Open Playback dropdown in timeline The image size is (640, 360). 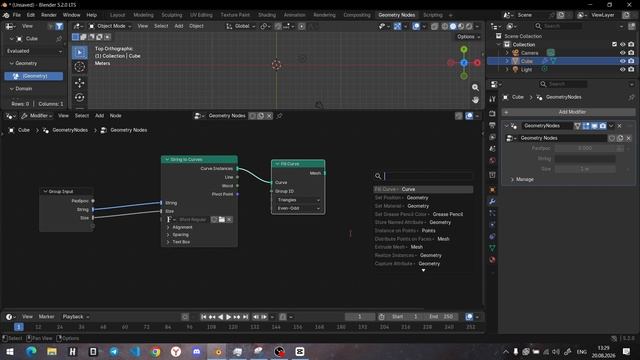tap(76, 317)
